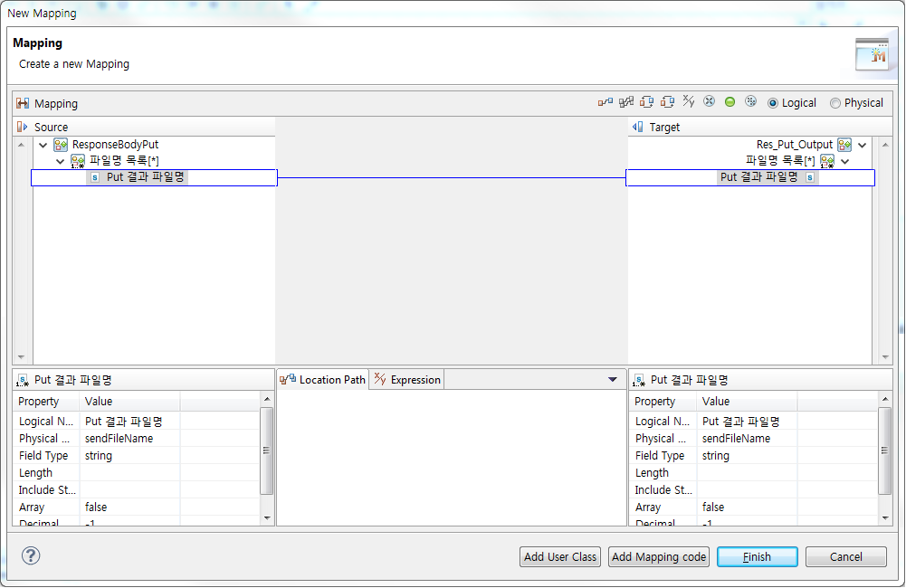Click the refresh mapping toolbar icon

click(x=750, y=102)
